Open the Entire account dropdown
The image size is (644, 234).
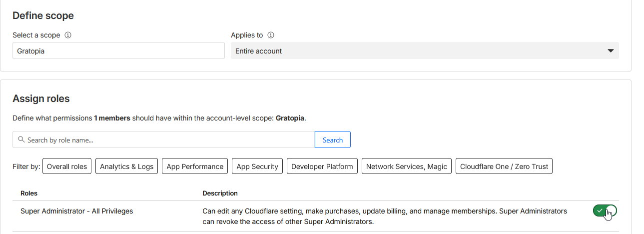[x=424, y=51]
